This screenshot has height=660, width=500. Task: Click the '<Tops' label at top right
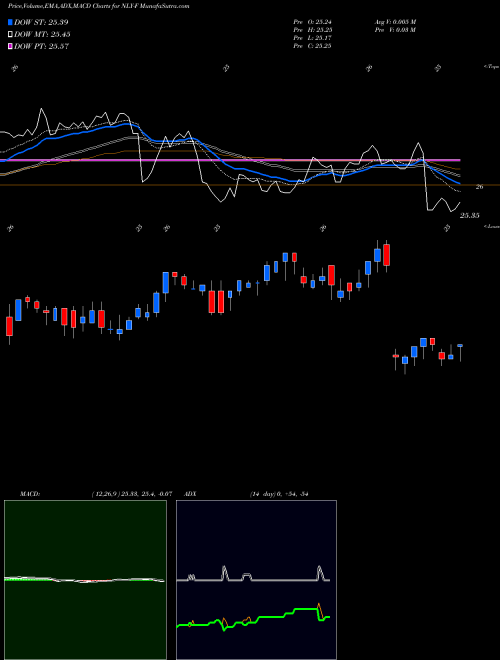[491, 67]
